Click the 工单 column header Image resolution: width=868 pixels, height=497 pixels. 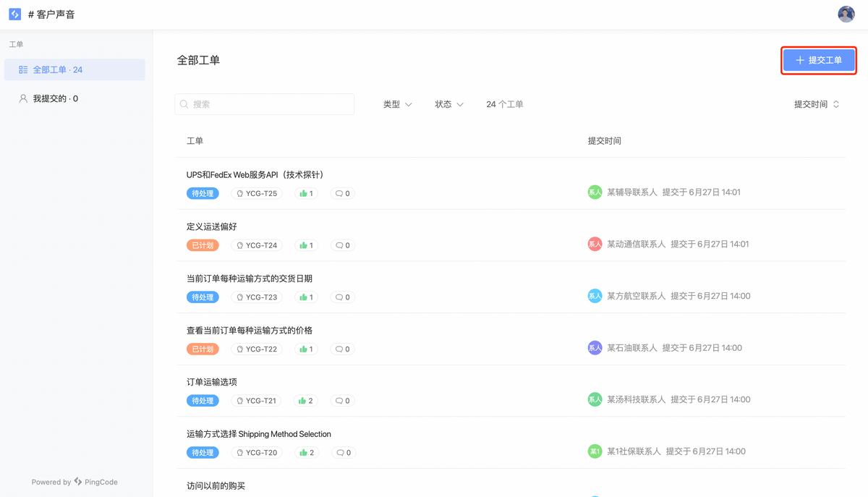[195, 141]
